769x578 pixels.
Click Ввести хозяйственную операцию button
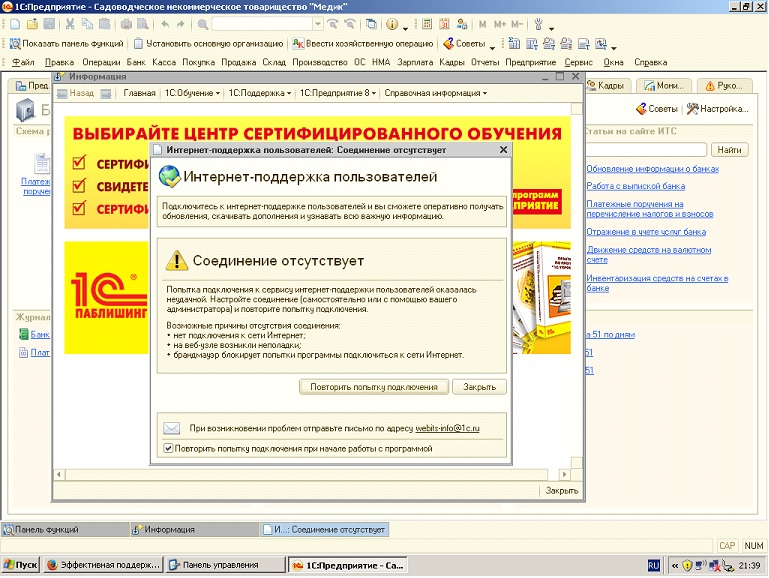point(363,44)
